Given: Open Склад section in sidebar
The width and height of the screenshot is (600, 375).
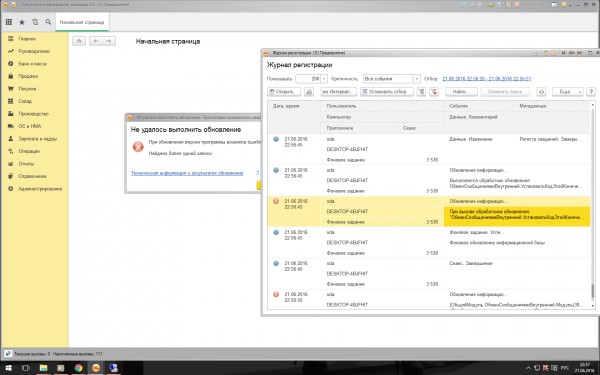Looking at the screenshot, I should (25, 101).
